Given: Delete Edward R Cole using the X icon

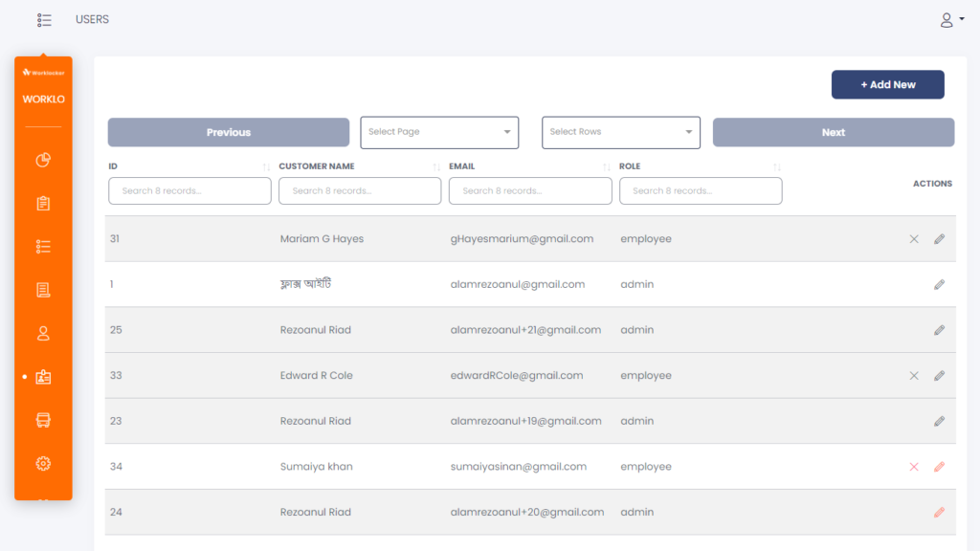Looking at the screenshot, I should [914, 375].
